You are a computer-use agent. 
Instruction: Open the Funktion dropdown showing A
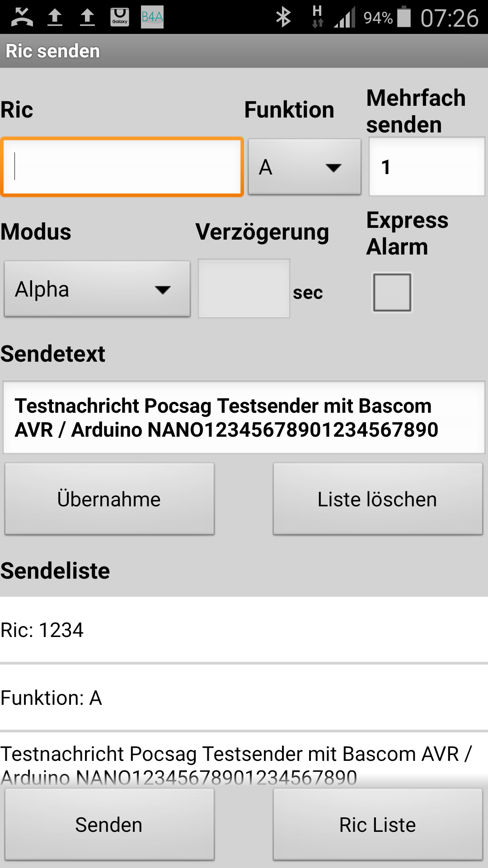coord(305,167)
